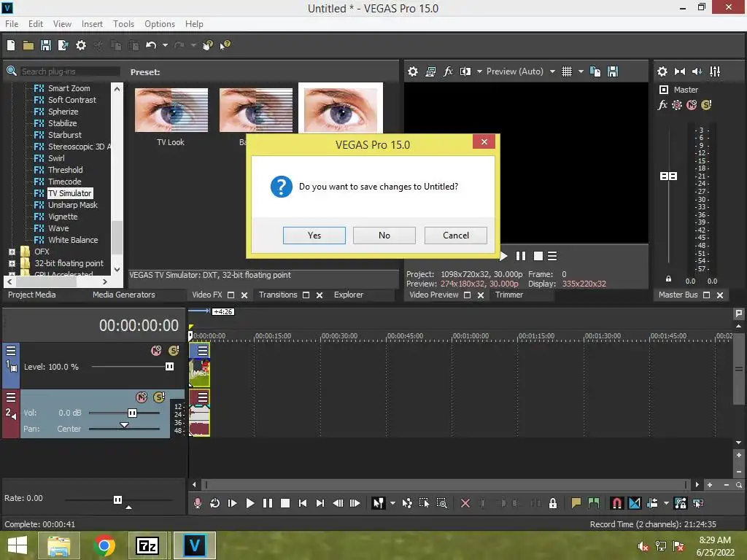The image size is (747, 560).
Task: Switch to the Transitions tab
Action: coord(278,295)
